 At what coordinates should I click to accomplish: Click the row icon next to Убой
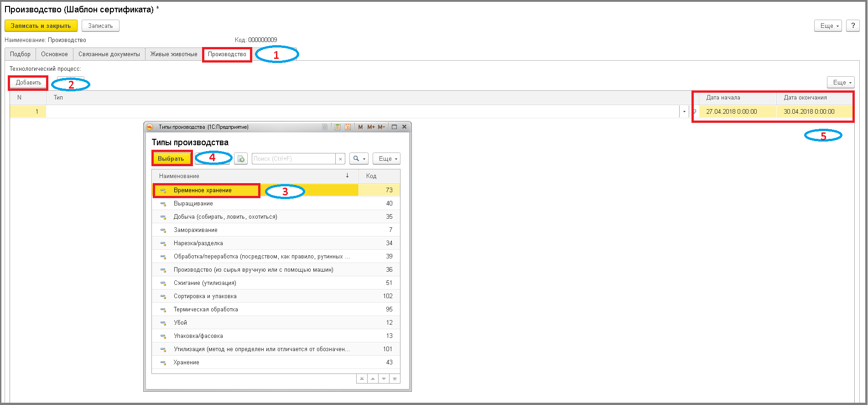(x=163, y=323)
